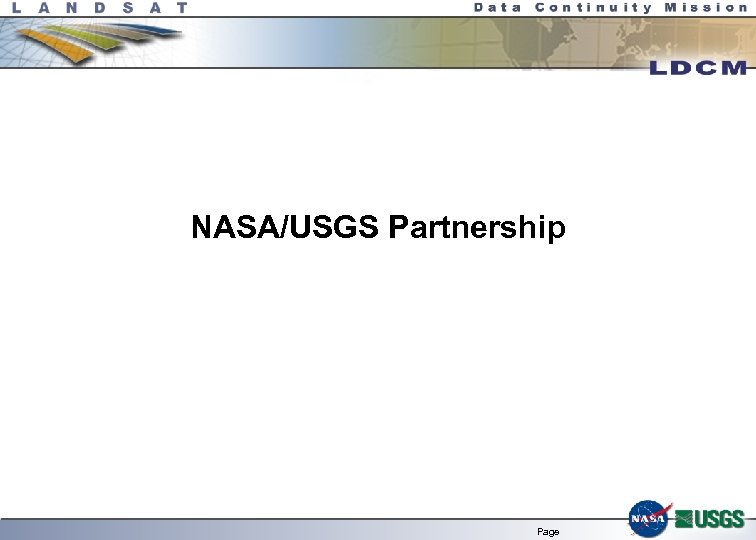The width and height of the screenshot is (756, 540).
Task: Click the "Page" footer label
Action: [548, 532]
